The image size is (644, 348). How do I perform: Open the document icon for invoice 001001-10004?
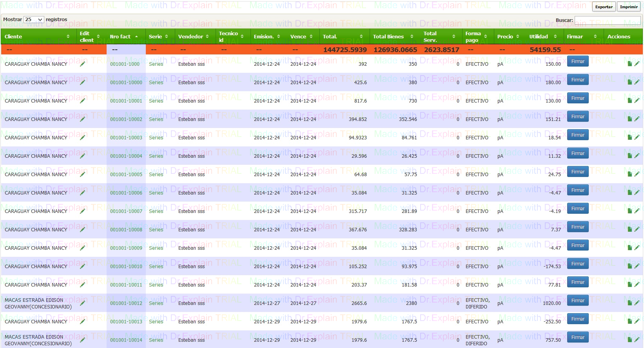[629, 156]
